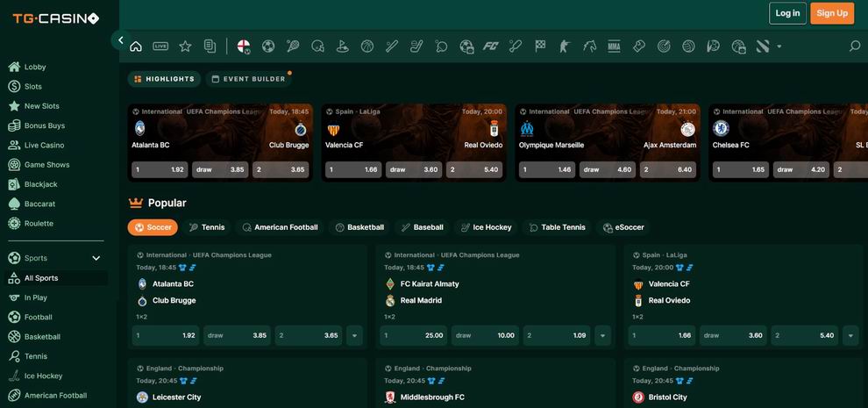Select the England flag icon in toolbar
The width and height of the screenshot is (868, 408).
[244, 47]
